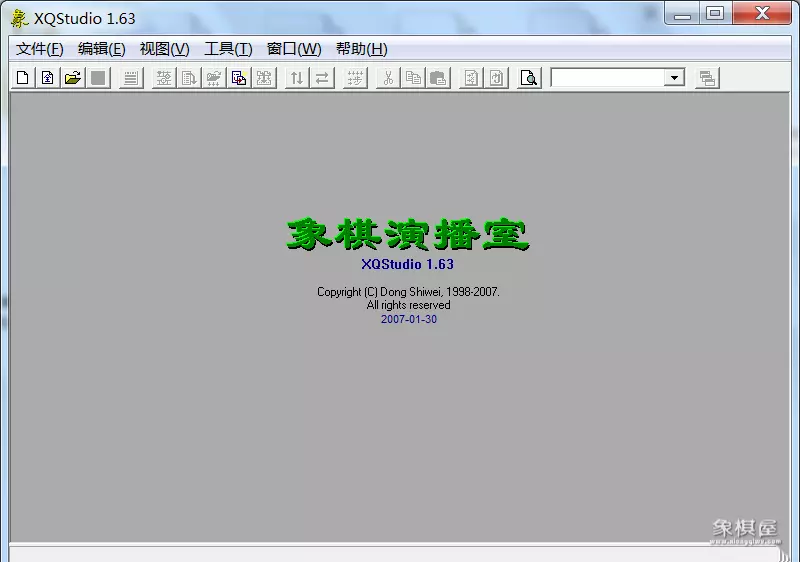The height and width of the screenshot is (562, 800).
Task: Click the XQStudio title bar app icon
Action: [19, 18]
